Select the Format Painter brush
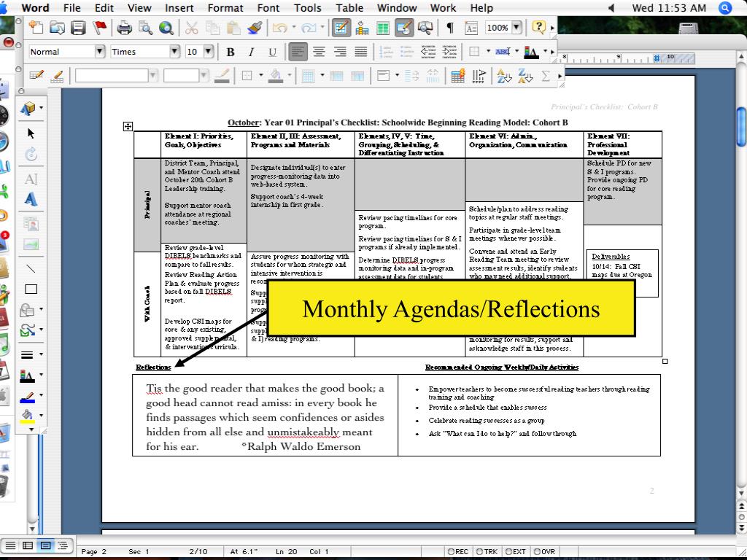 coord(255,28)
